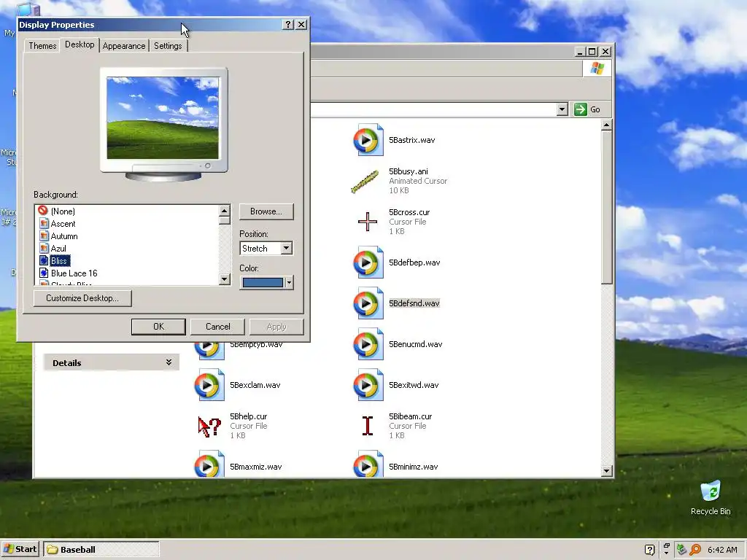This screenshot has height=560, width=747.
Task: Switch to the Themes tab
Action: coord(42,46)
